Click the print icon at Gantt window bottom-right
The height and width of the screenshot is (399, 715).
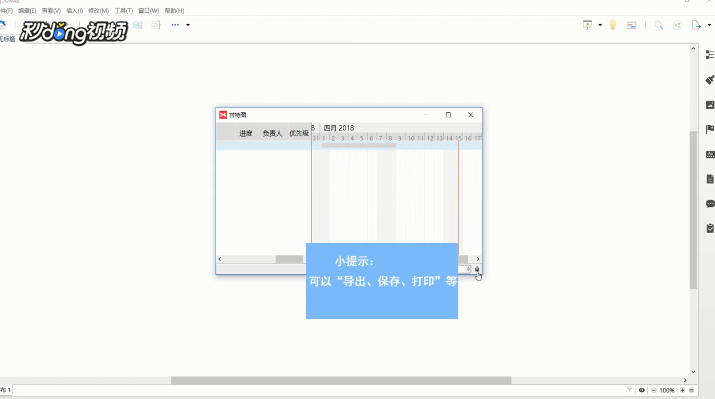click(x=477, y=269)
